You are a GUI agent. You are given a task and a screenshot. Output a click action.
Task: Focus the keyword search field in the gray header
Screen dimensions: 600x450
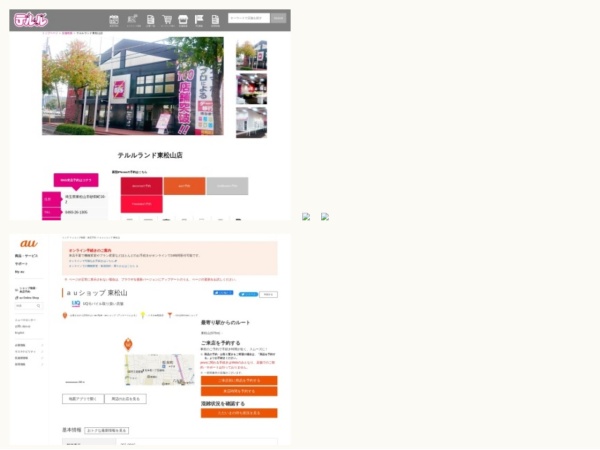pyautogui.click(x=249, y=18)
